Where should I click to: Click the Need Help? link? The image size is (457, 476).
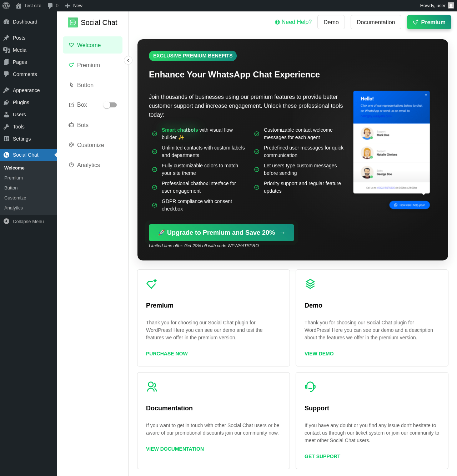(293, 22)
